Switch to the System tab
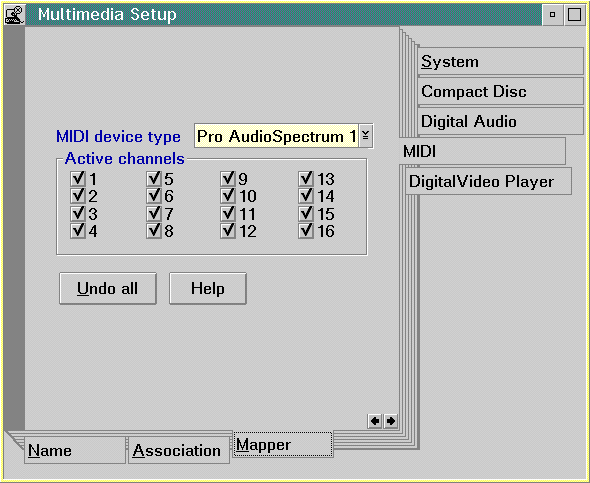 (500, 61)
